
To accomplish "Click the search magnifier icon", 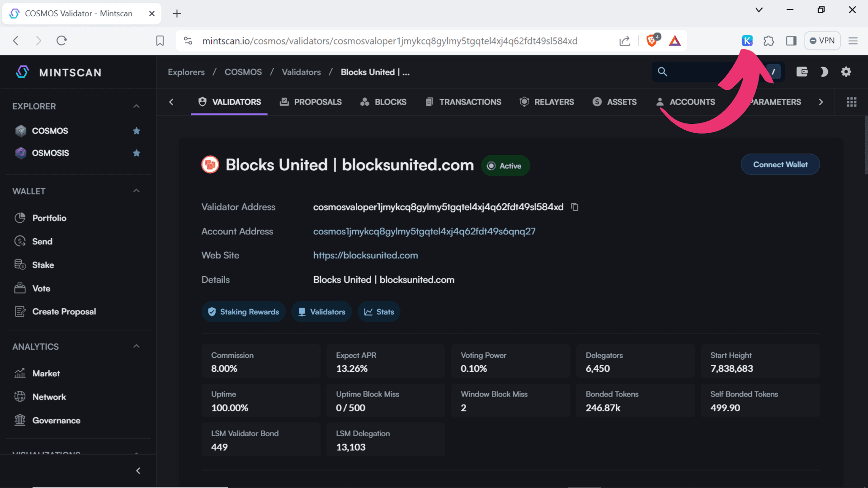I will pyautogui.click(x=662, y=71).
